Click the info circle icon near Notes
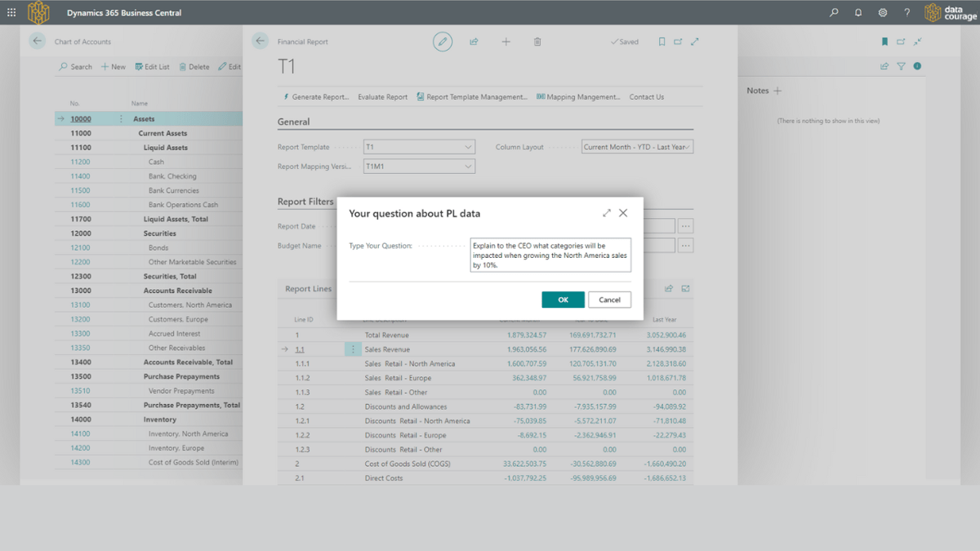The image size is (980, 551). [x=916, y=66]
